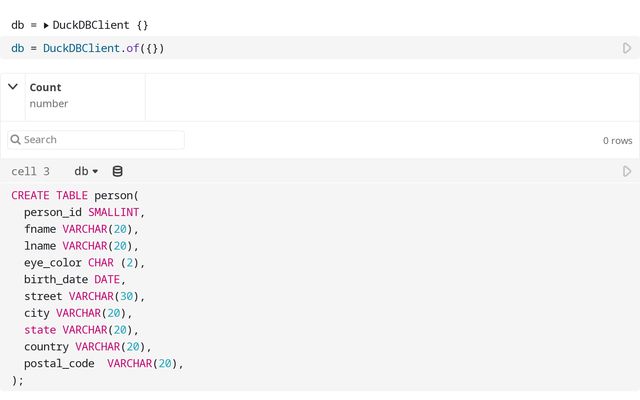Run the db = DuckDBClient.of cell
The image size is (640, 400).
click(x=627, y=48)
